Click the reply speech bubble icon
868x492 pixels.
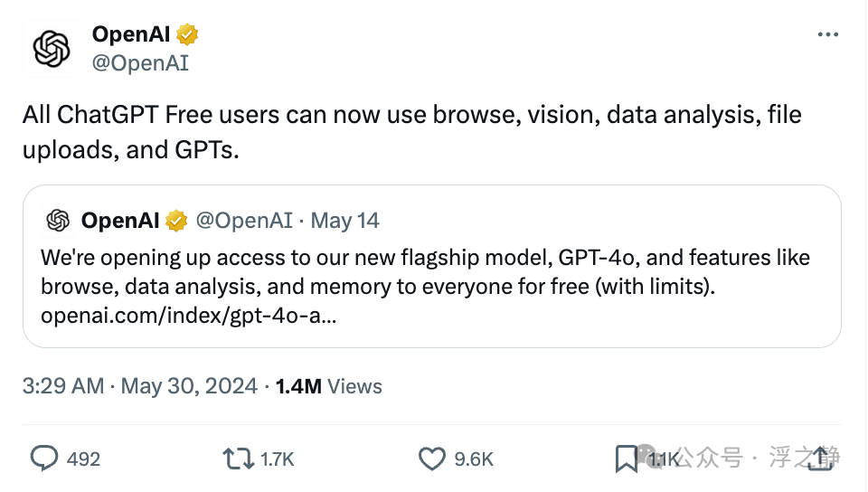(x=43, y=459)
